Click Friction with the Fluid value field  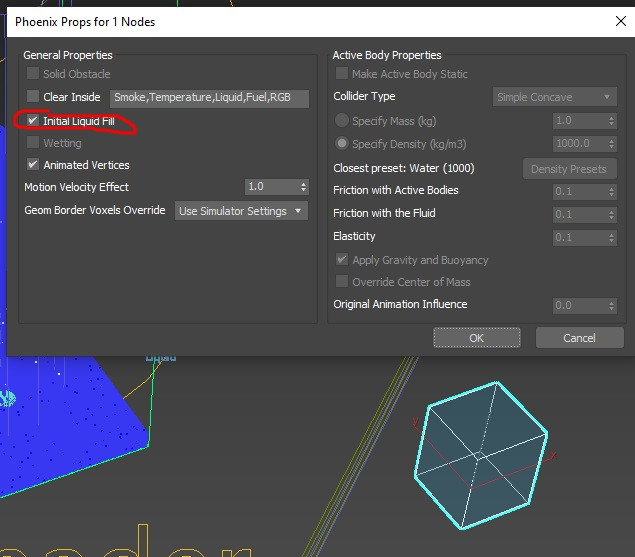[x=580, y=214]
